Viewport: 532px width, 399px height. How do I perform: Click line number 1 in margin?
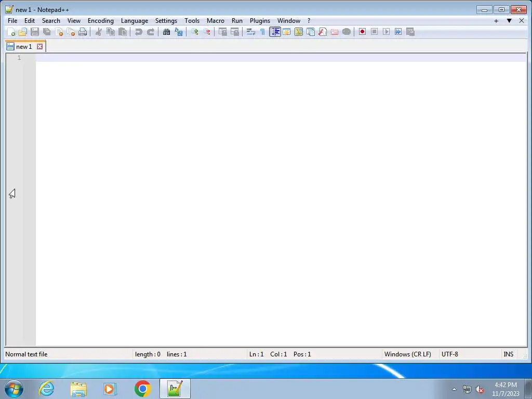(19, 58)
